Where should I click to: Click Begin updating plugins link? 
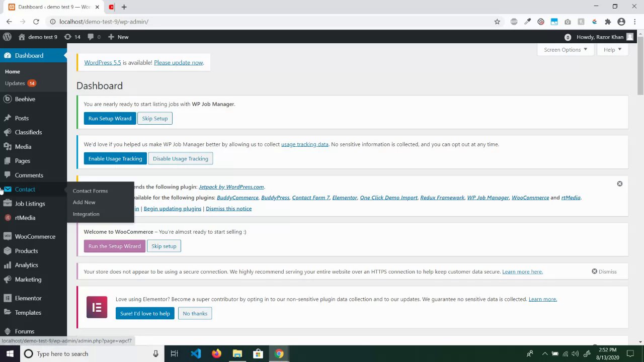point(173,209)
